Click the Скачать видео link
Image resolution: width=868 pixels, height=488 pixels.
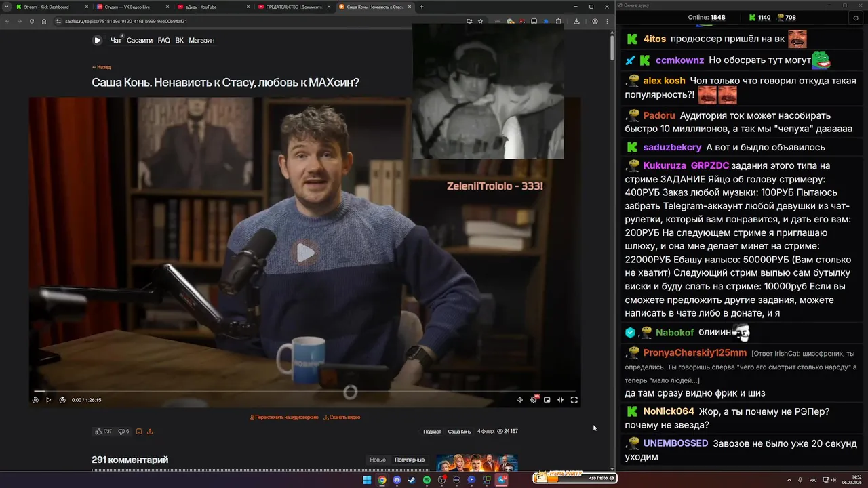point(342,418)
